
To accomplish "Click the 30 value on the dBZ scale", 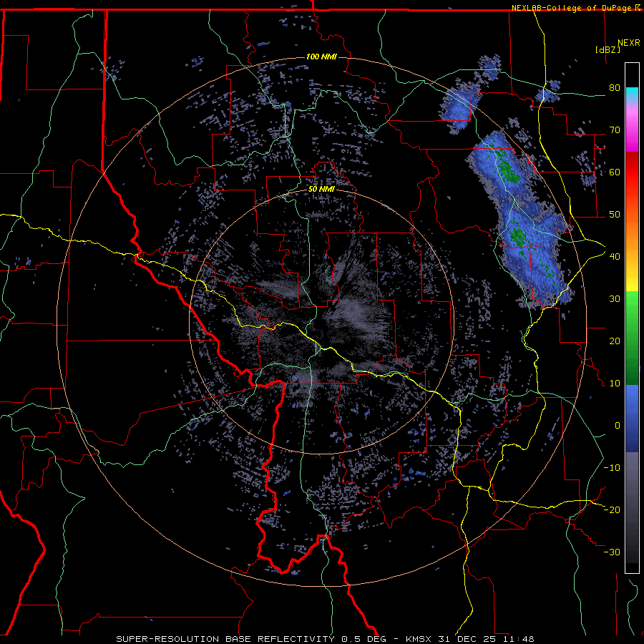I will [x=615, y=298].
